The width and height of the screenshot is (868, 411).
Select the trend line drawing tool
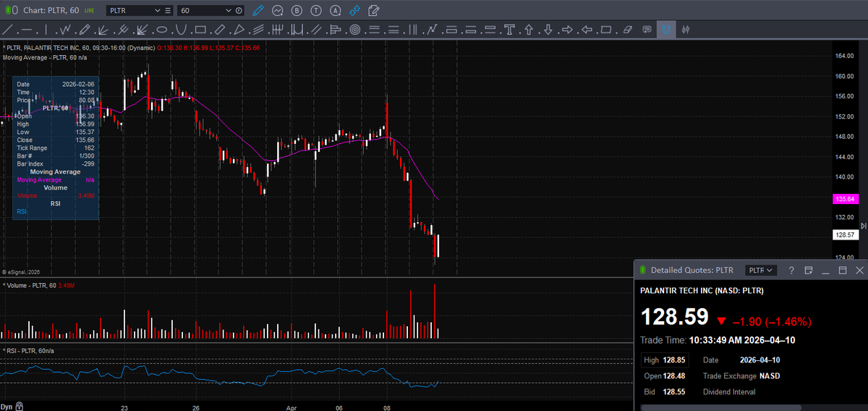pyautogui.click(x=7, y=30)
